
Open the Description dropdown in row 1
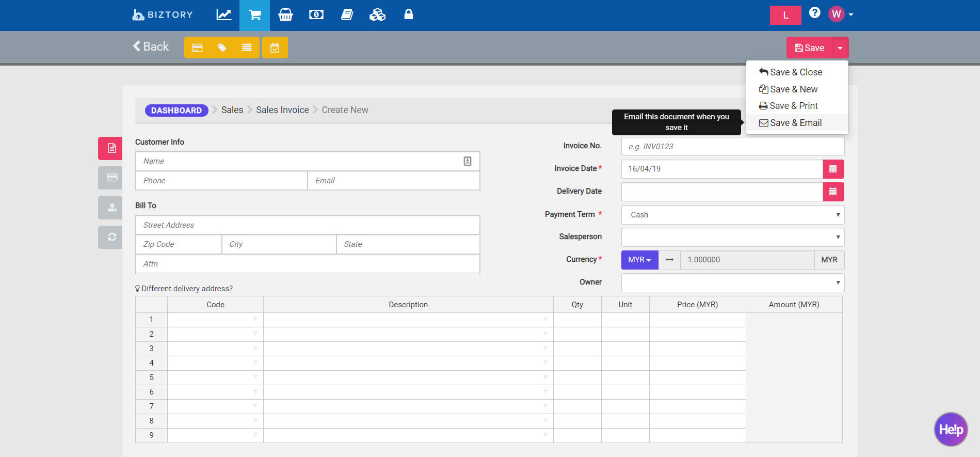(x=545, y=320)
